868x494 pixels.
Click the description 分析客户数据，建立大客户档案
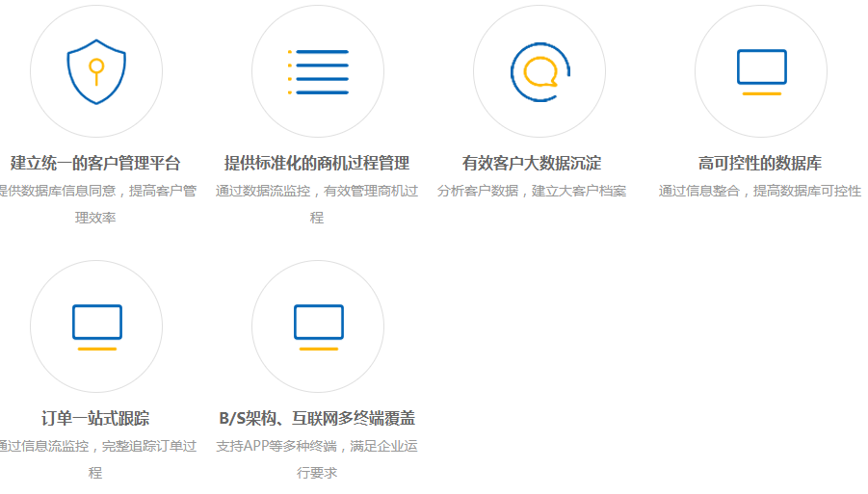[532, 191]
